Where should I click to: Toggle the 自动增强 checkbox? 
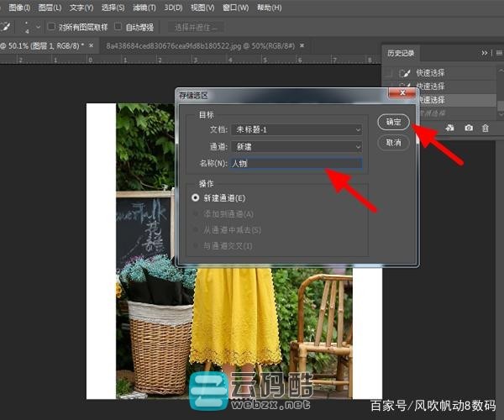coord(118,27)
